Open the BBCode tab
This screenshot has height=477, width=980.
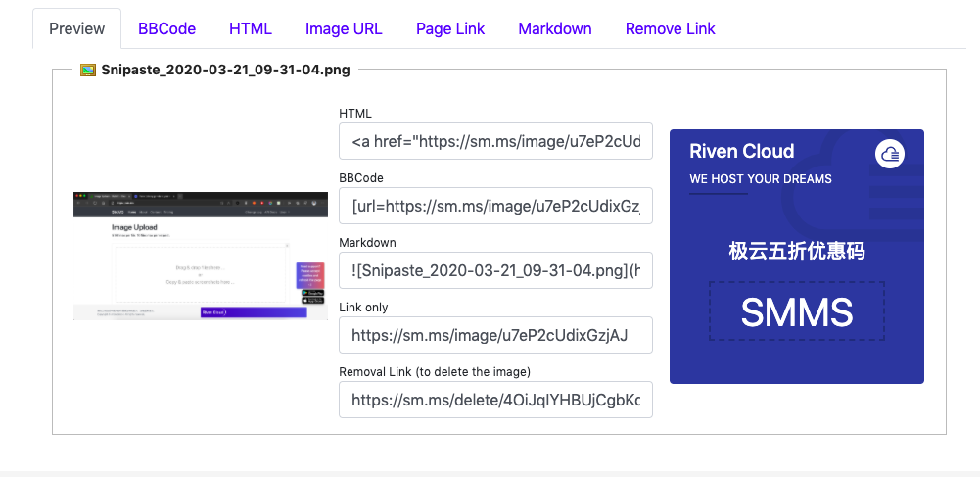[166, 28]
